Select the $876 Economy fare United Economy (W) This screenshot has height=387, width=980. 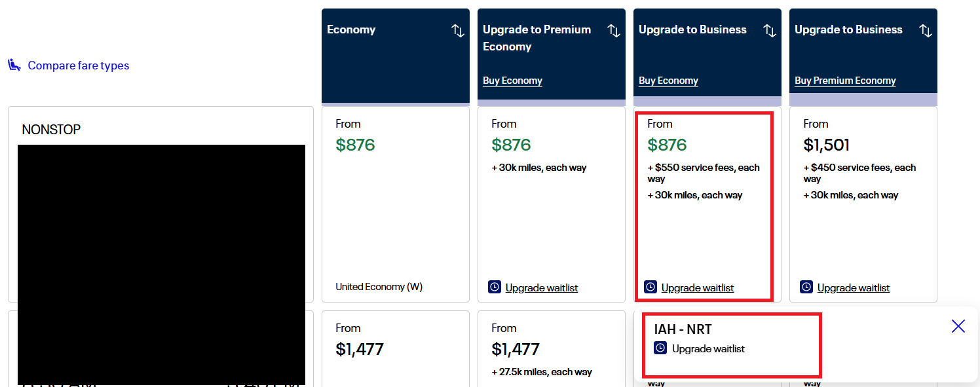[396, 204]
